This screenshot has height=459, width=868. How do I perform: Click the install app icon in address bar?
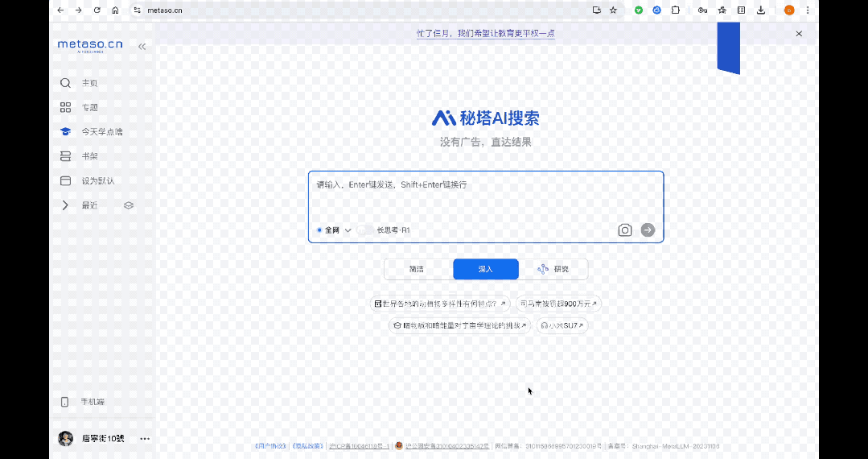coord(596,10)
